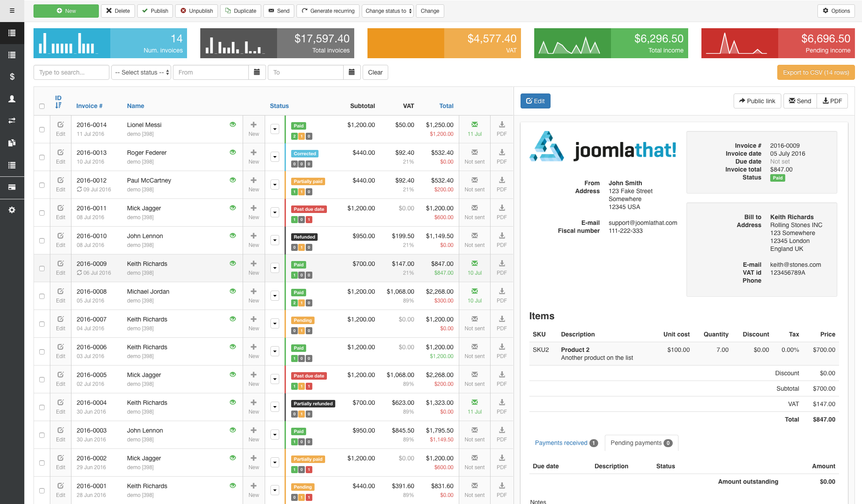Select checkbox for invoice 2016-0007

[x=42, y=324]
